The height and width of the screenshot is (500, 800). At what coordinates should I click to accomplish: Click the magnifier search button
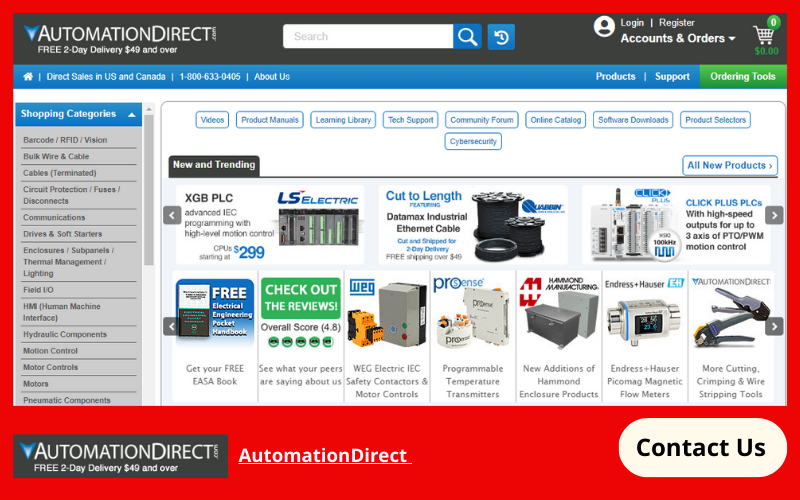click(467, 36)
